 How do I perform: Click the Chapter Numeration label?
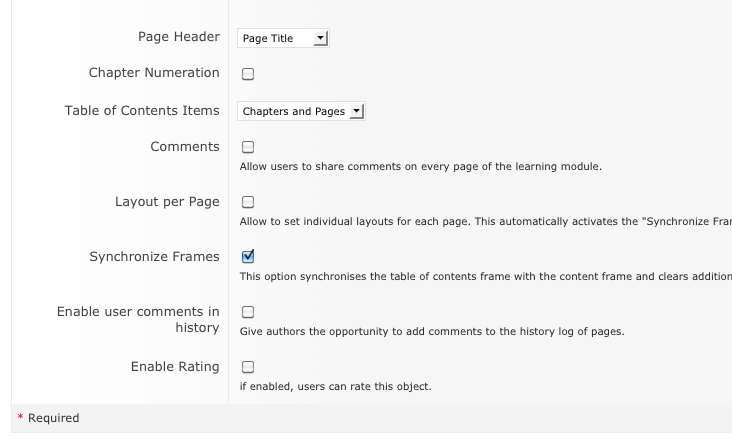pos(153,73)
